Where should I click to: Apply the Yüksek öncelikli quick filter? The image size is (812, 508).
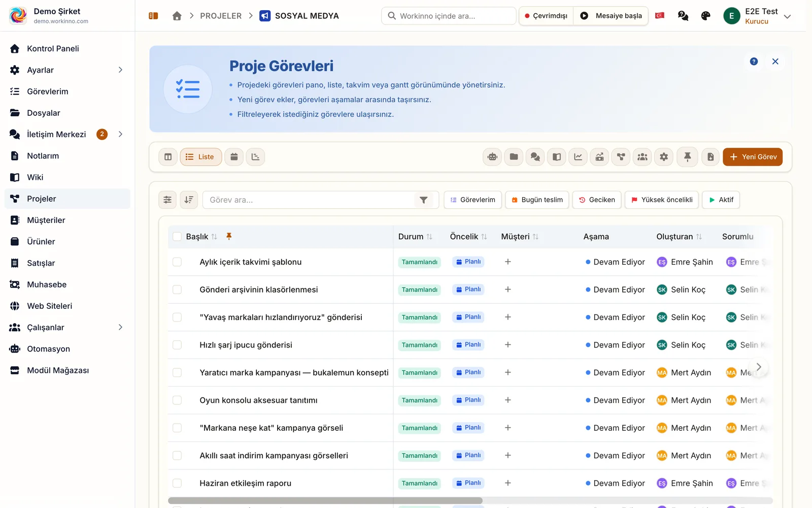(x=662, y=200)
